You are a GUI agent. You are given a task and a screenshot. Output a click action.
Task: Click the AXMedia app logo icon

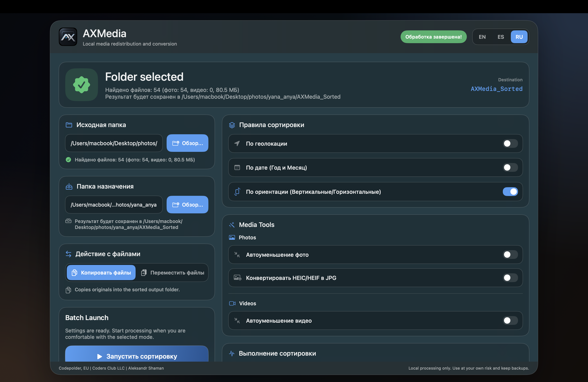[x=68, y=37]
